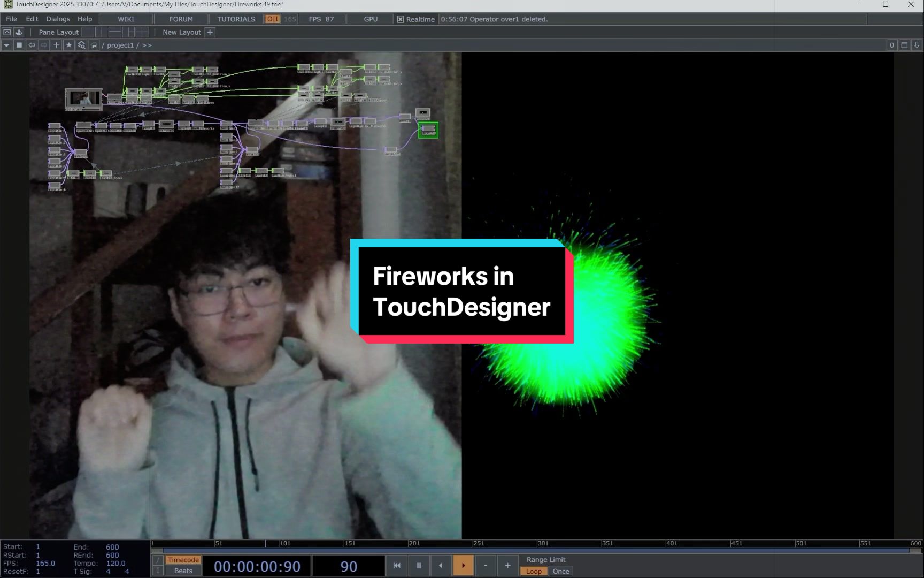
Task: Click the frame number 90 field
Action: [349, 566]
